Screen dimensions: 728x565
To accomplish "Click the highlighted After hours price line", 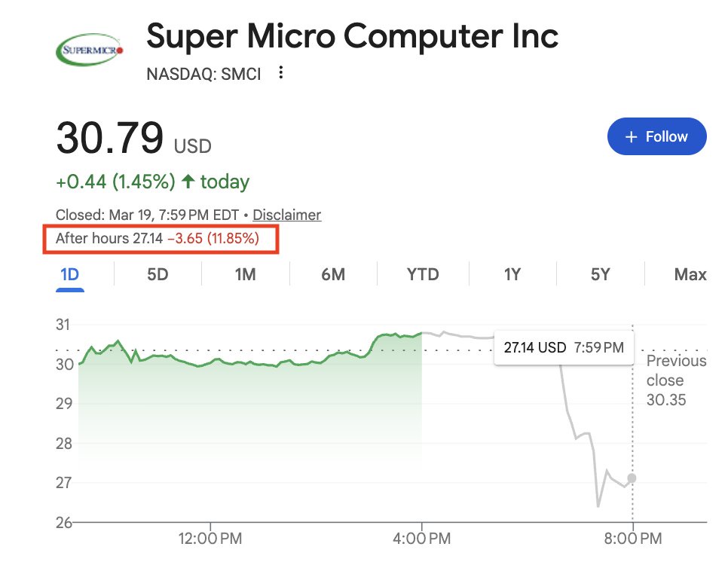I will click(x=158, y=239).
